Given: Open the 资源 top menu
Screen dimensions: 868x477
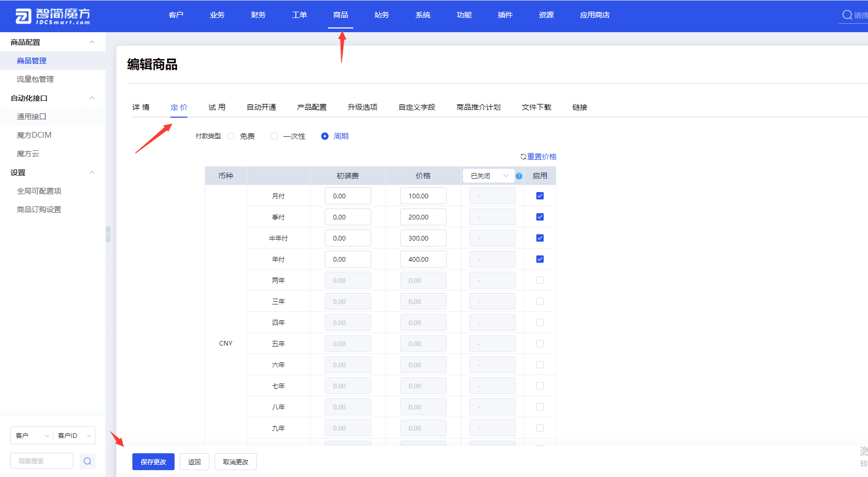Looking at the screenshot, I should pyautogui.click(x=546, y=15).
